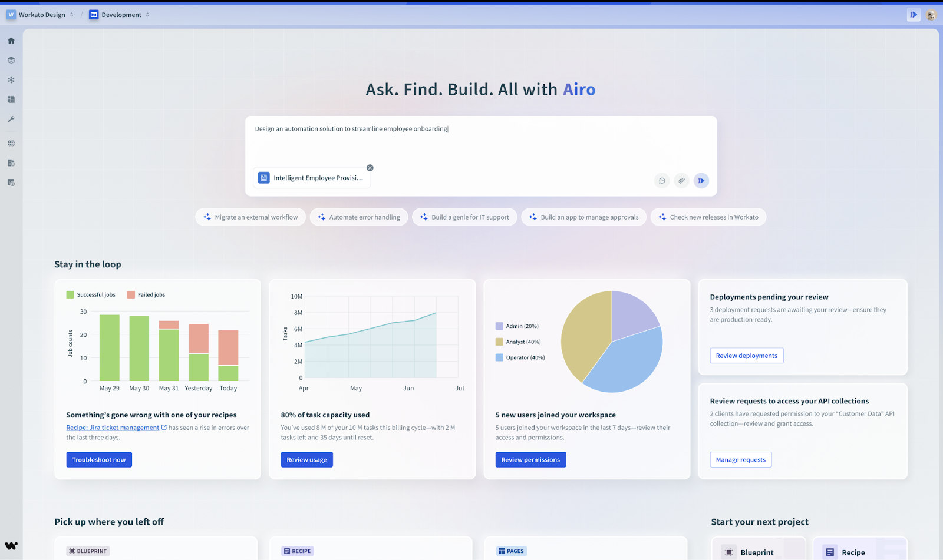943x560 pixels.
Task: Send the prompt with the Airo submit button
Action: click(x=701, y=181)
